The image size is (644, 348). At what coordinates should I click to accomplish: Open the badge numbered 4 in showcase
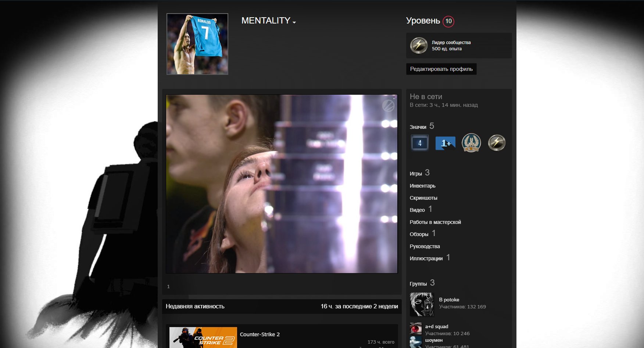[419, 143]
